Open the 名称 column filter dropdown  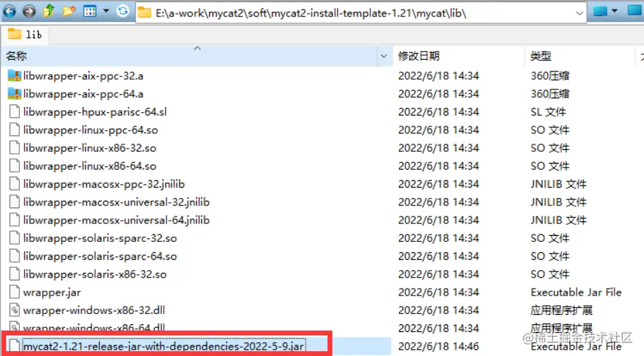[384, 56]
